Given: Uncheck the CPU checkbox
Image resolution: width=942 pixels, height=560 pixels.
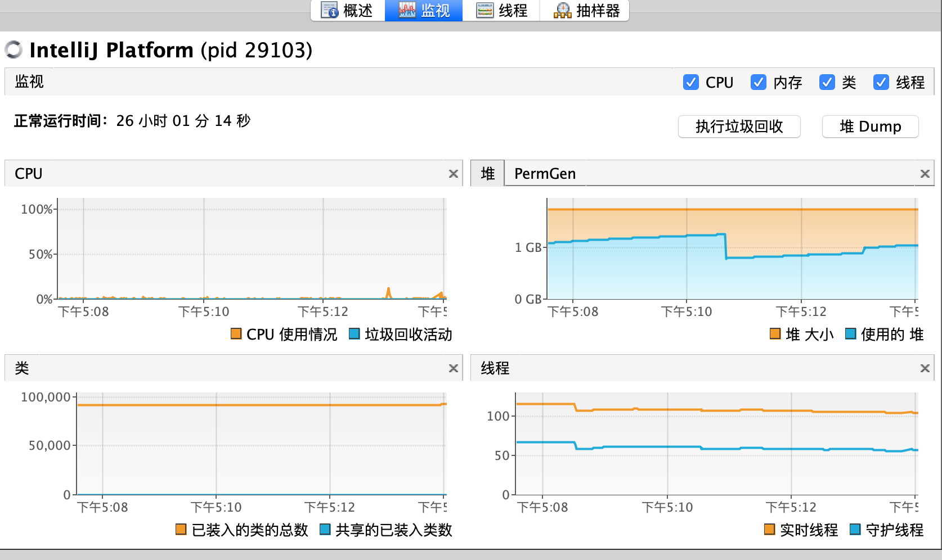Looking at the screenshot, I should click(x=690, y=82).
